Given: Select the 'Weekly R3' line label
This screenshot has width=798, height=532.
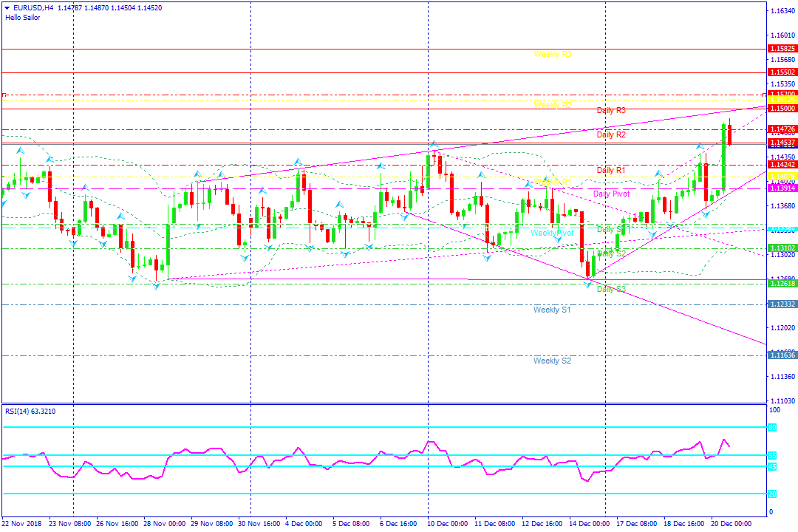Looking at the screenshot, I should pyautogui.click(x=553, y=54).
